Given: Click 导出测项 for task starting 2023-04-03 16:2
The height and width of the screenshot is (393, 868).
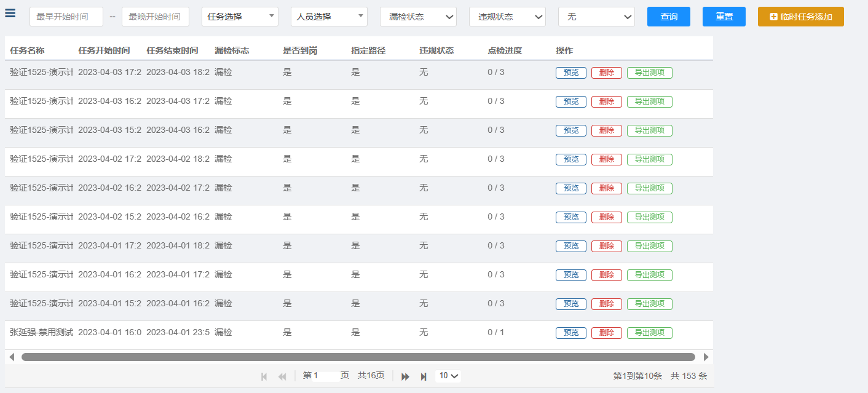Looking at the screenshot, I should (x=650, y=101).
